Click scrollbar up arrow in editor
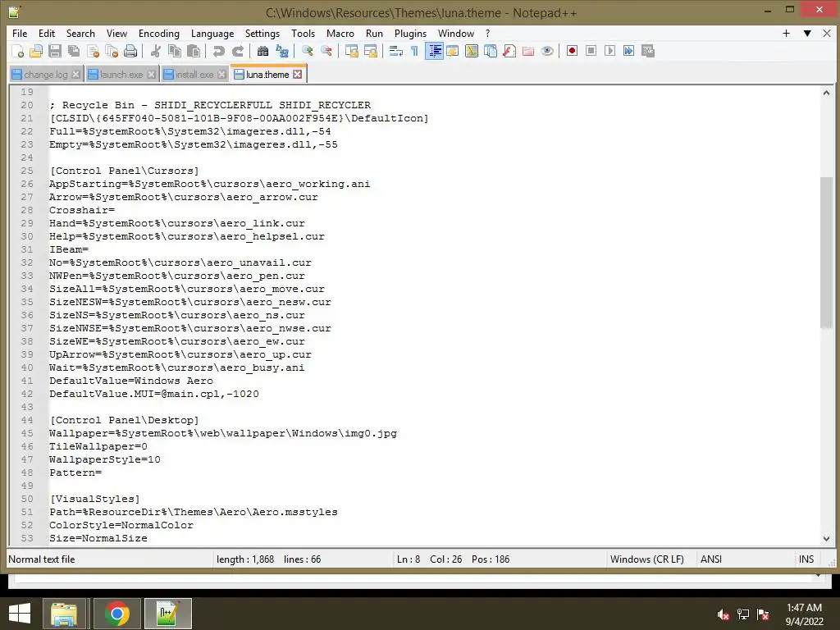The height and width of the screenshot is (630, 840). pos(826,93)
